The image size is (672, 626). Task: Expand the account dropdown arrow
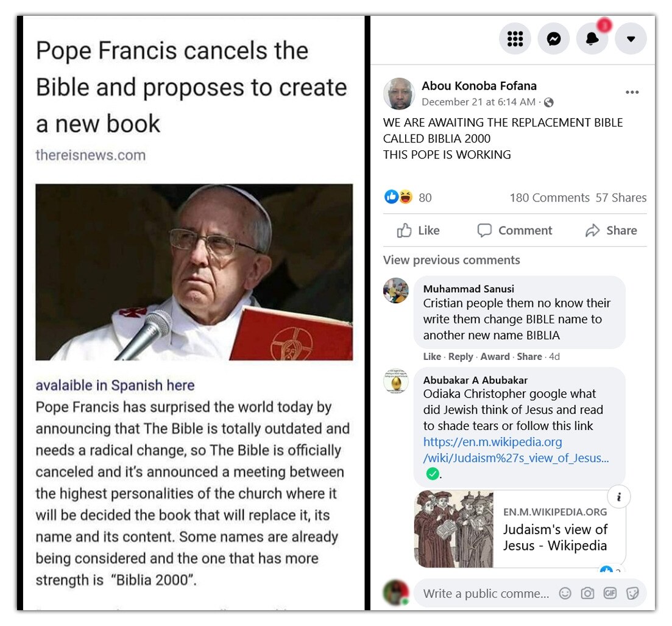[631, 39]
